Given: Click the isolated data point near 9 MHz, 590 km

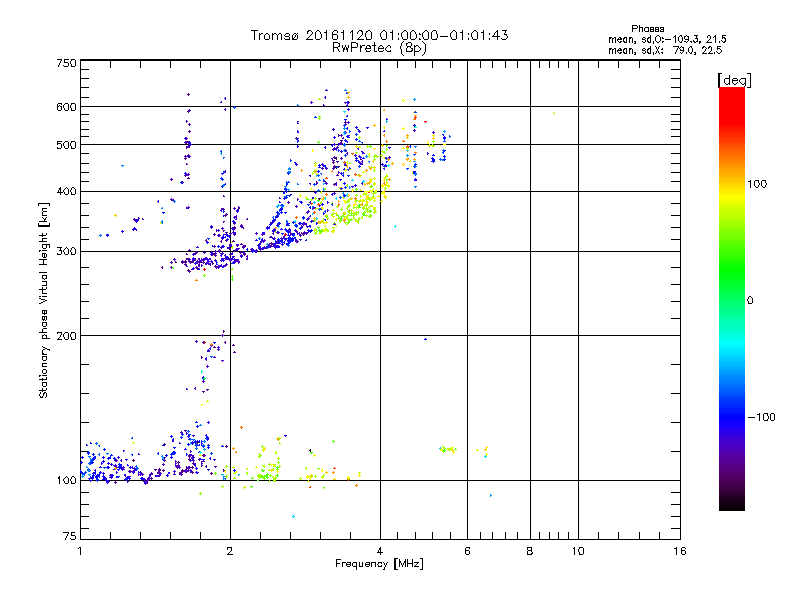Looking at the screenshot, I should click(x=554, y=113).
